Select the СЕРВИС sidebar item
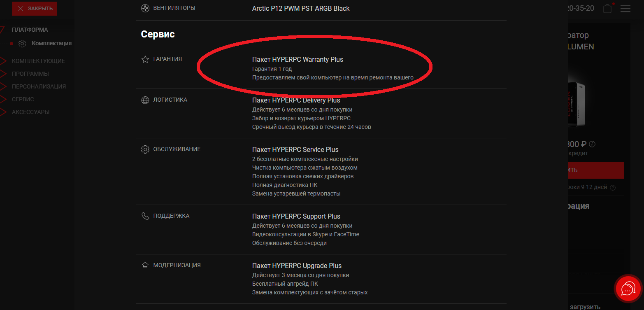 click(23, 99)
